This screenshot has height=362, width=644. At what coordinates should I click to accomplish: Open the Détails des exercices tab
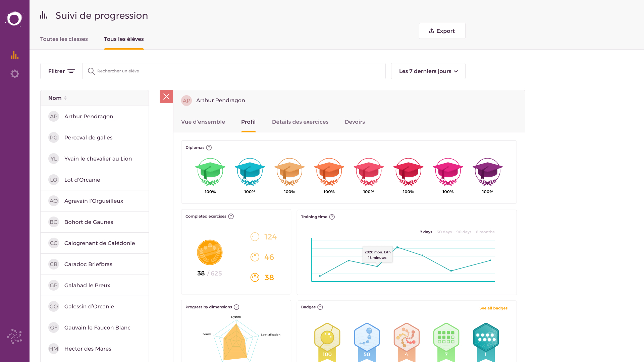300,122
